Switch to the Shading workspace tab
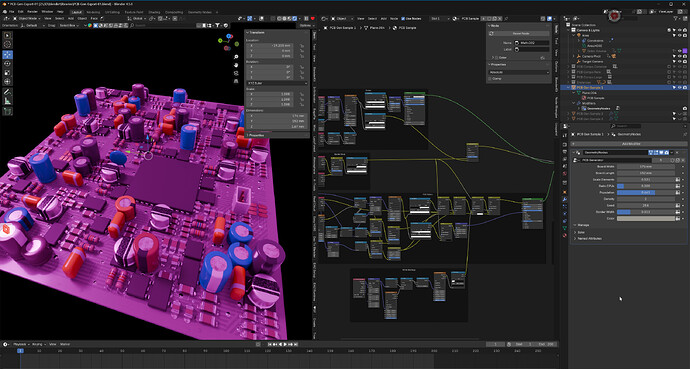This screenshot has height=369, width=690. point(154,12)
